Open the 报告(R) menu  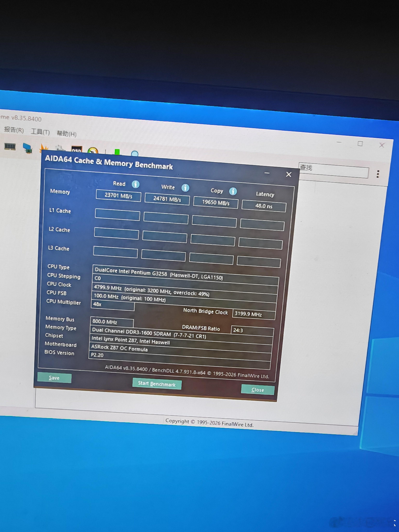tap(14, 130)
